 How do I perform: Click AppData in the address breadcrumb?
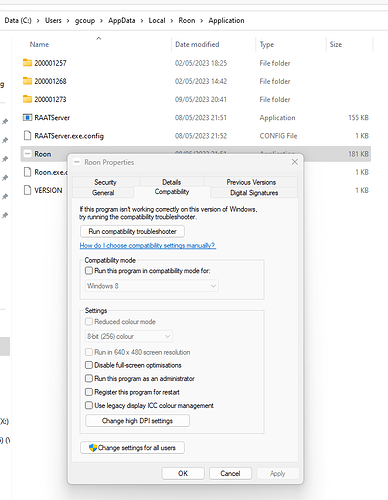[122, 21]
